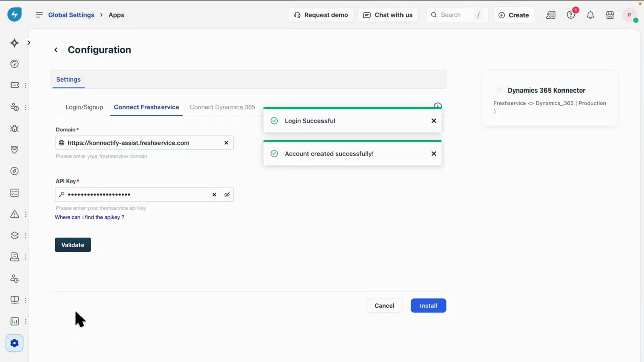Open the book solutions icon in sidebar

14,300
